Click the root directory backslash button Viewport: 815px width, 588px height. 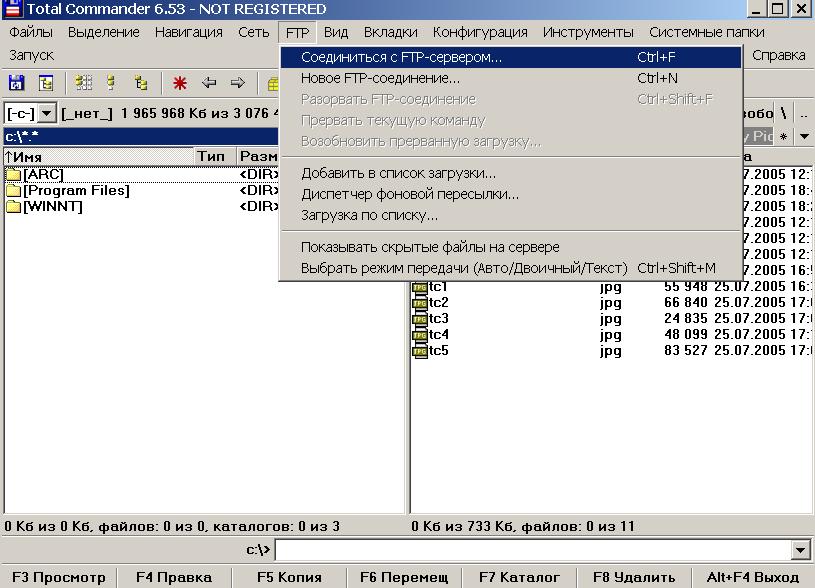(x=785, y=113)
